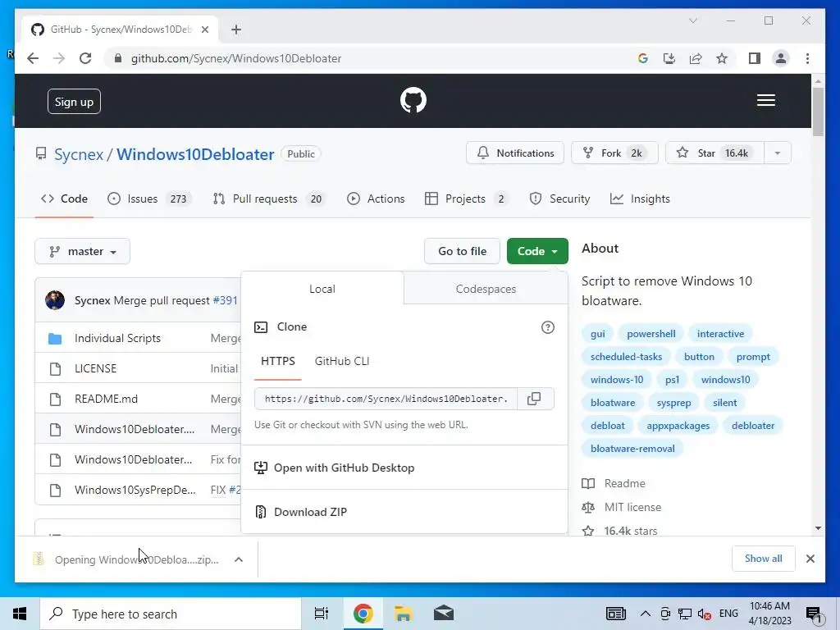Click the share page icon in address bar
Image resolution: width=840 pixels, height=630 pixels.
coord(696,58)
